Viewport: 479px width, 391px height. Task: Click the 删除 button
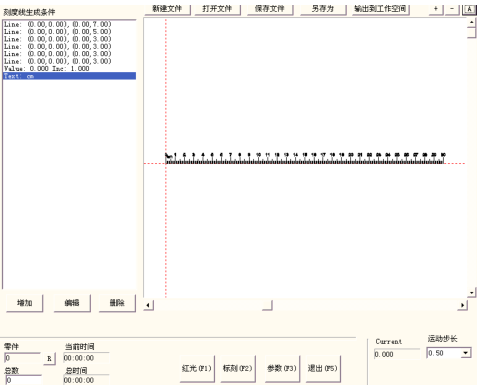[x=117, y=303]
